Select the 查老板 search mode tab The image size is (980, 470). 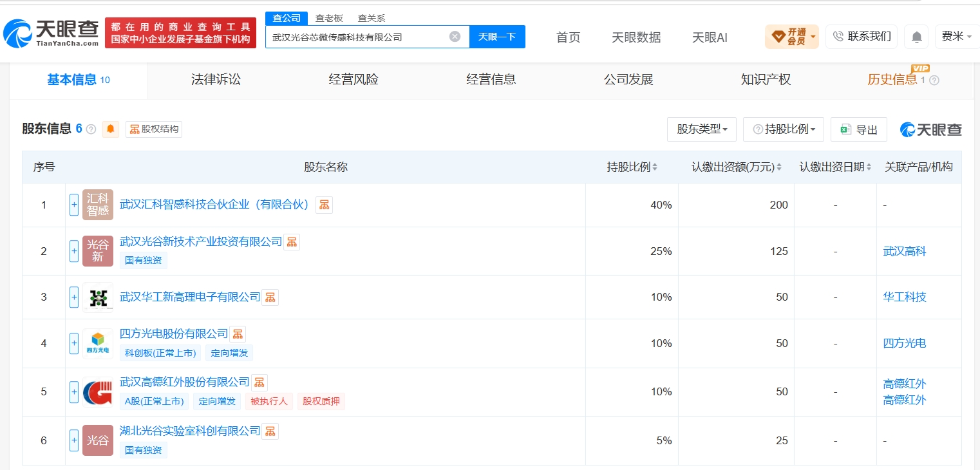[x=329, y=18]
